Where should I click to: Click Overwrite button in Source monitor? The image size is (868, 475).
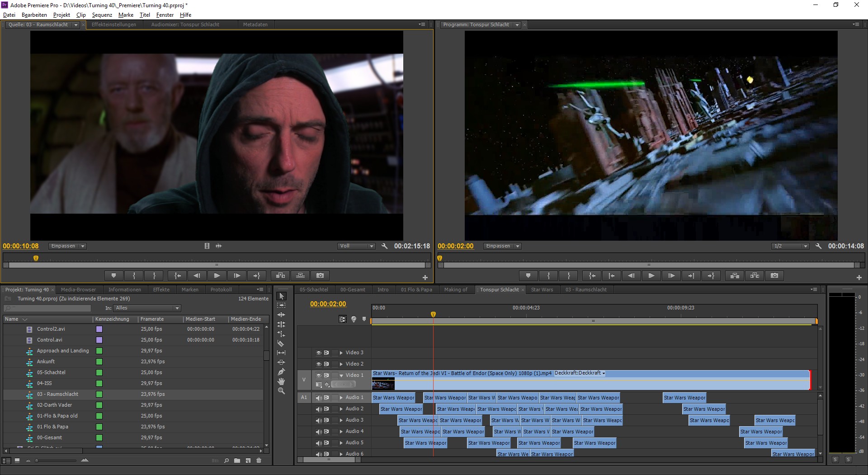click(300, 275)
